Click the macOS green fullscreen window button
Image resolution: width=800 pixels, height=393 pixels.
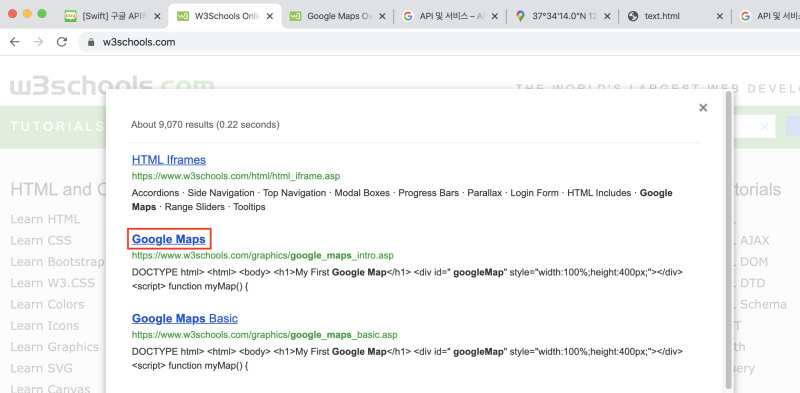click(x=42, y=14)
